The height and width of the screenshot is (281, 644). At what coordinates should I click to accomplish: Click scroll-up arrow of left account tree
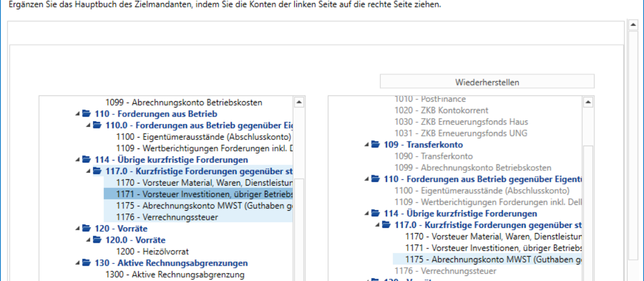coord(299,102)
